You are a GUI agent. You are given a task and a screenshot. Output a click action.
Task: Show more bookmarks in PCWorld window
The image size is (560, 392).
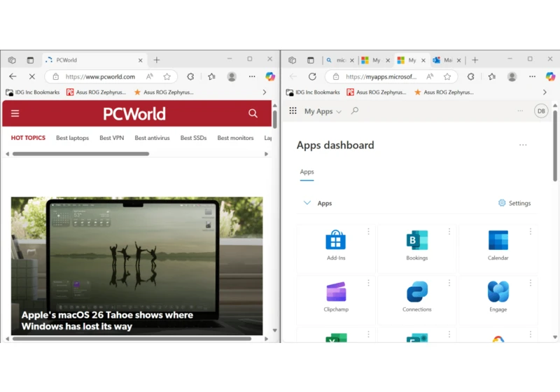[265, 92]
